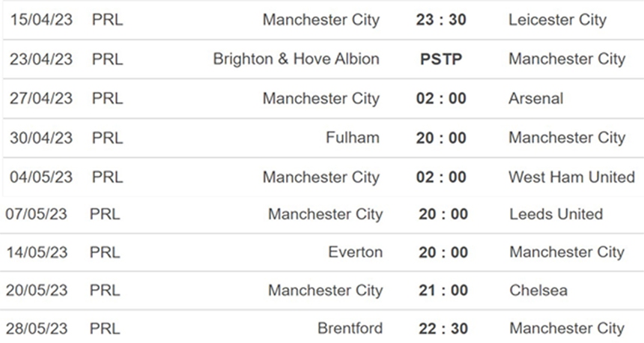The image size is (644, 343).
Task: Click the 04/05/23 date cell
Action: tap(41, 177)
